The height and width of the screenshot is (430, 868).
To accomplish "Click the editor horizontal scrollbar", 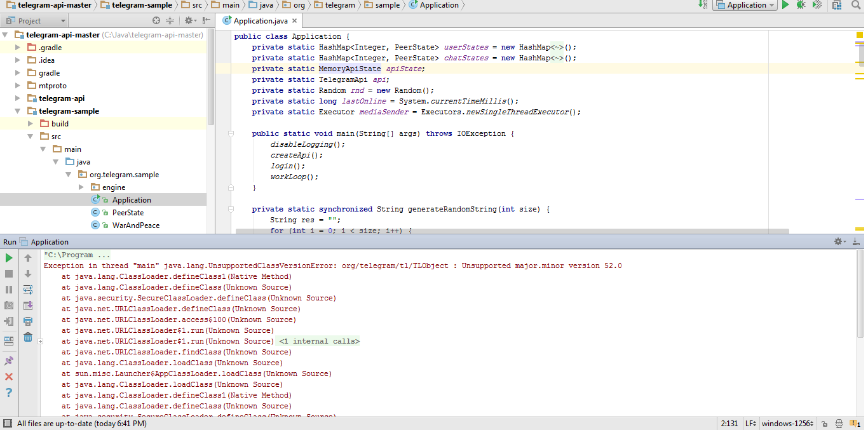I will (512, 231).
